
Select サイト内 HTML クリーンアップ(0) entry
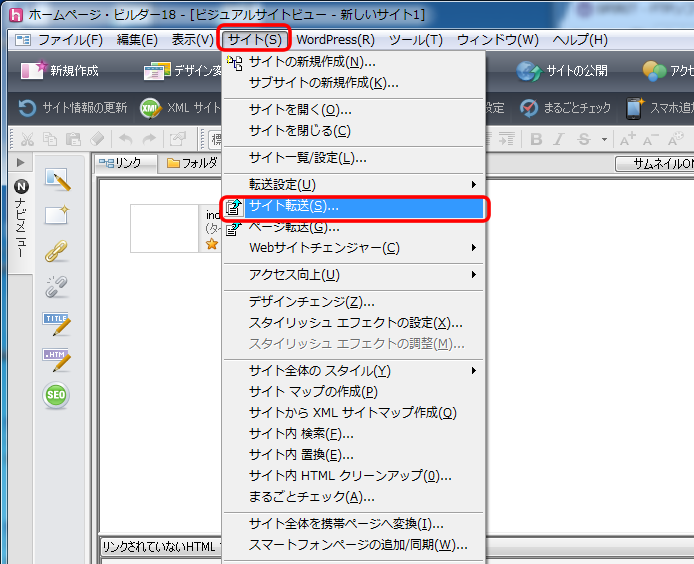(353, 475)
